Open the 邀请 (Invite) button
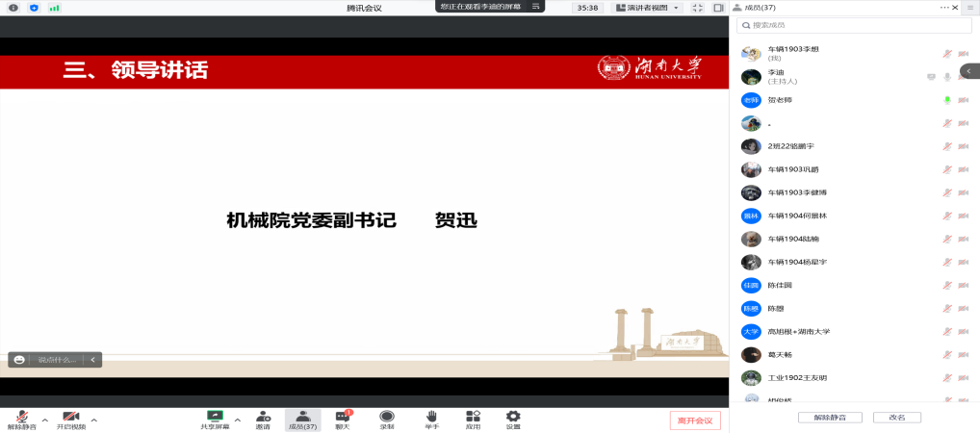Viewport: 980px width, 433px height. 263,419
